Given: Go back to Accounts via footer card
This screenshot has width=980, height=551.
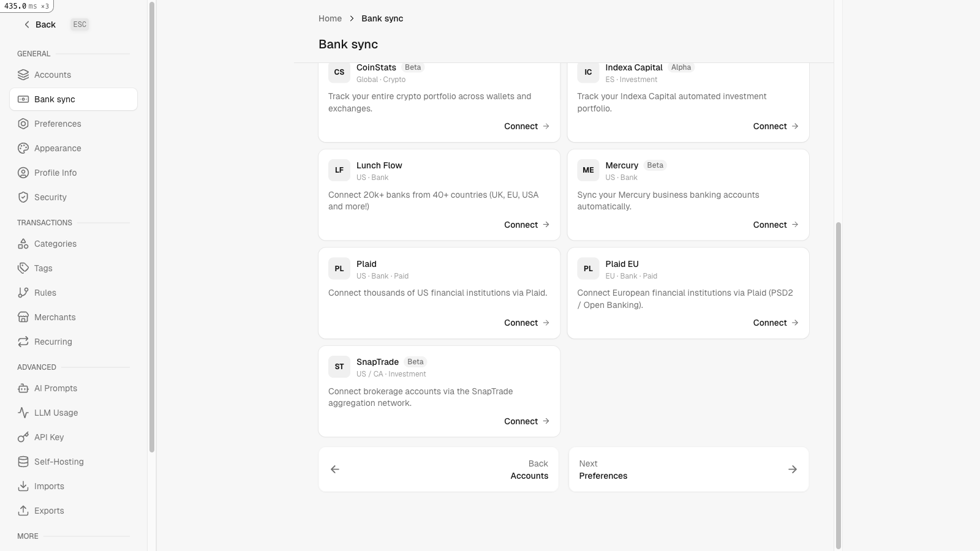Looking at the screenshot, I should point(439,470).
